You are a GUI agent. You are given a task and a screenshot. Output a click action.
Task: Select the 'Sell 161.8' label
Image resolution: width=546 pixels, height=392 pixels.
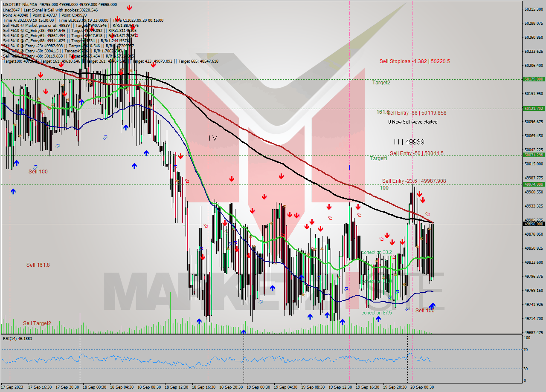click(x=38, y=265)
